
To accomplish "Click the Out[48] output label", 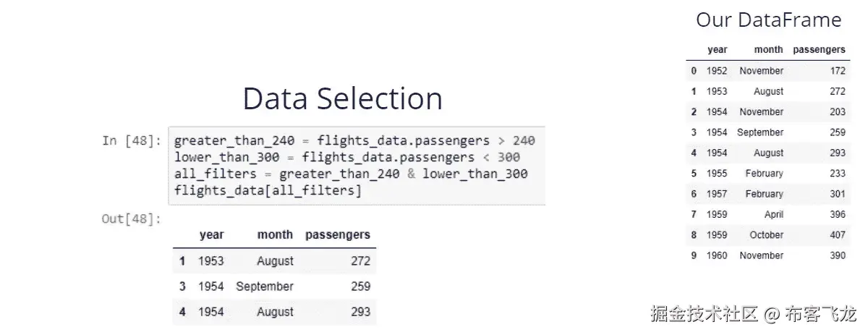I will (x=132, y=219).
